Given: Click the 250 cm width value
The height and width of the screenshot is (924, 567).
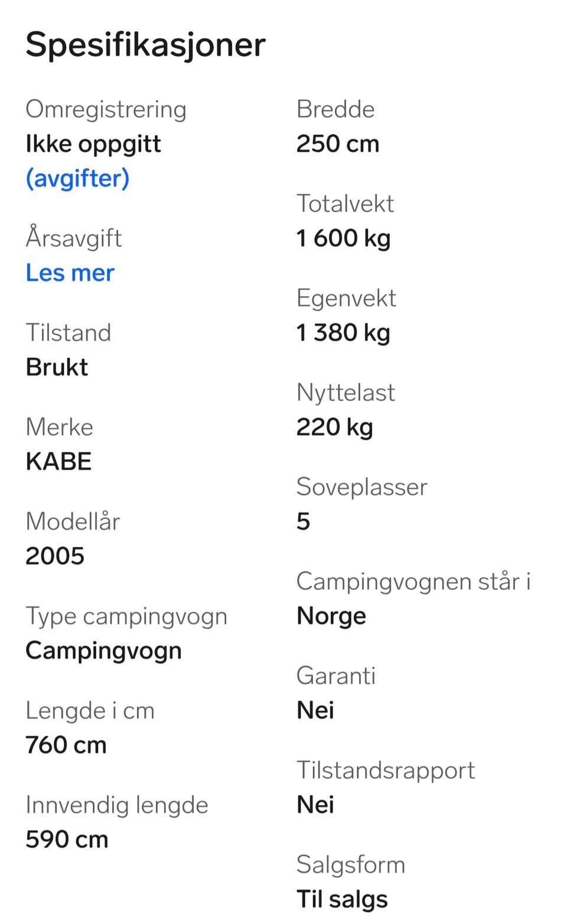Looking at the screenshot, I should pos(337,144).
